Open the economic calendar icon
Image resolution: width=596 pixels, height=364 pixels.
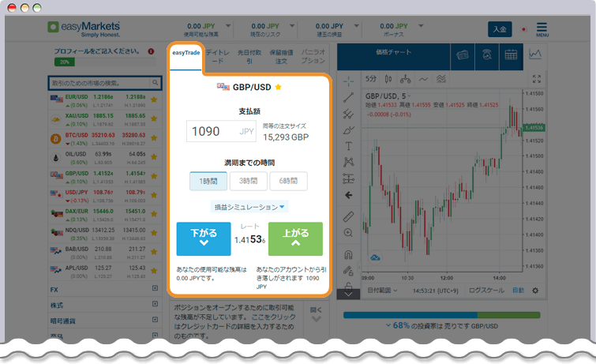(x=511, y=55)
